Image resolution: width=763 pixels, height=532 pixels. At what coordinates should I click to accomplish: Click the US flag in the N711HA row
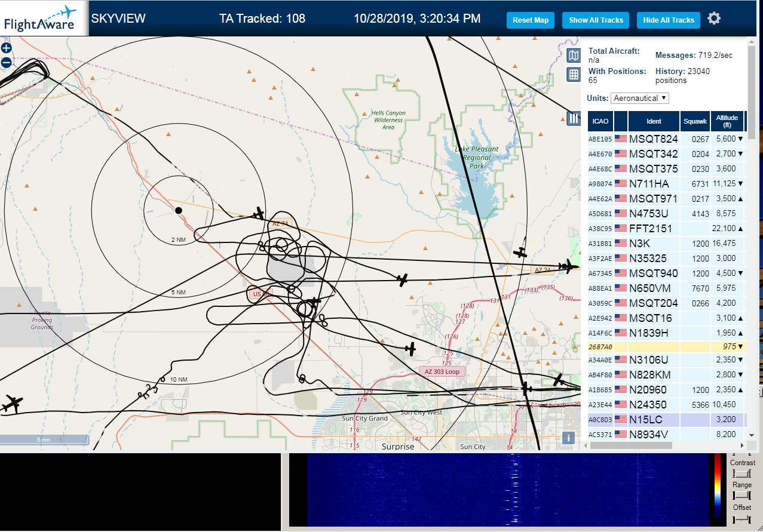[x=621, y=184]
